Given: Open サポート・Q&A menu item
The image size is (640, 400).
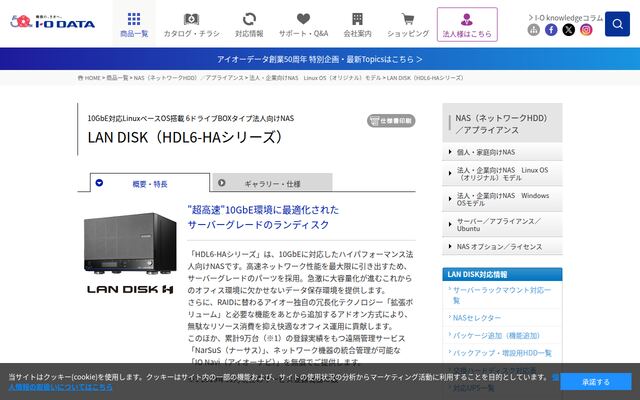Looking at the screenshot, I should pyautogui.click(x=303, y=24).
